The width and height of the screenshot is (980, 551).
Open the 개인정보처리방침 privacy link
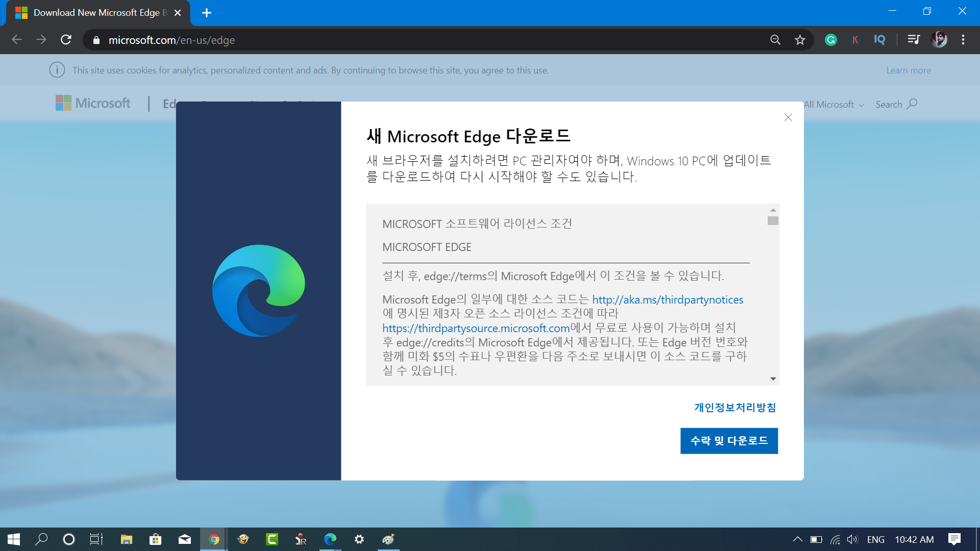click(x=735, y=408)
